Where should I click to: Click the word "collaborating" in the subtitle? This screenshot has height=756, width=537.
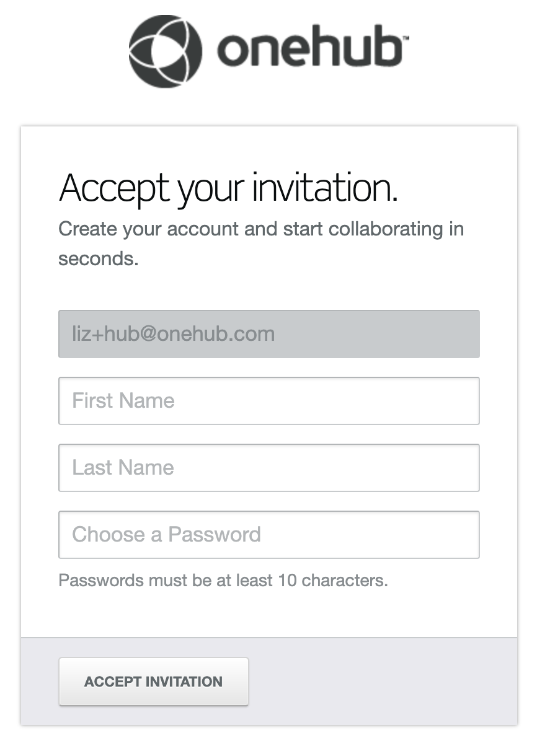pyautogui.click(x=386, y=229)
